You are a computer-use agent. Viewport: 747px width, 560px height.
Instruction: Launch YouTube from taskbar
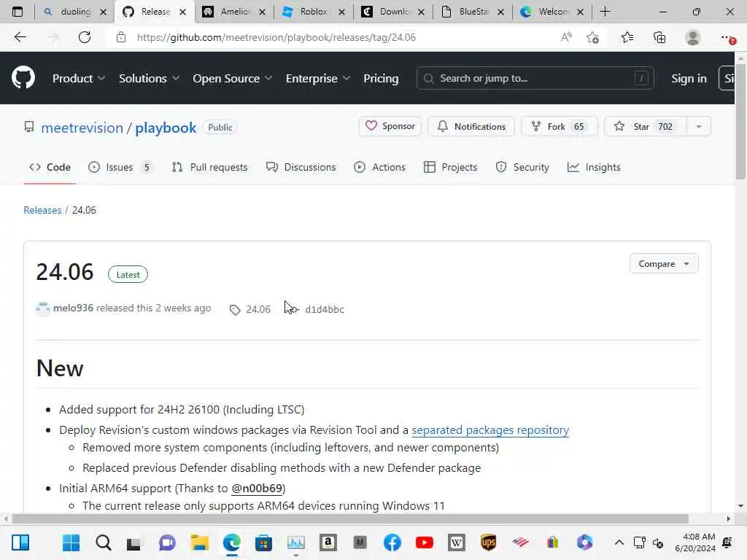point(424,542)
